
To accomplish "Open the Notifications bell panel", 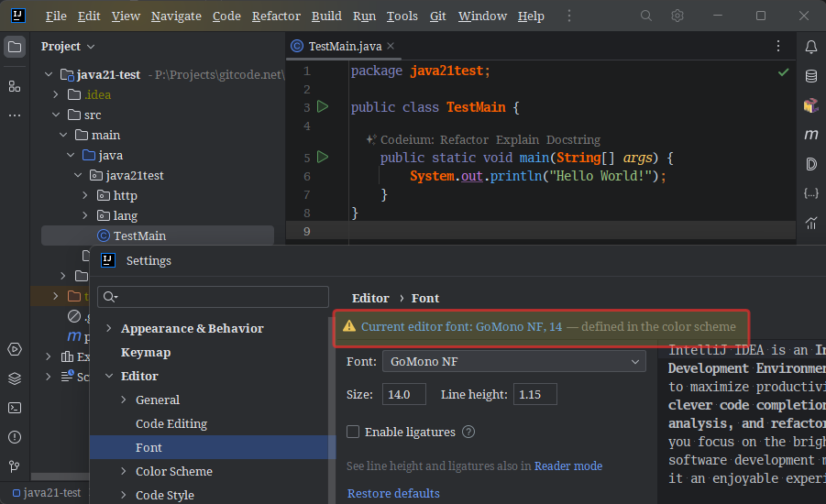I will 810,47.
